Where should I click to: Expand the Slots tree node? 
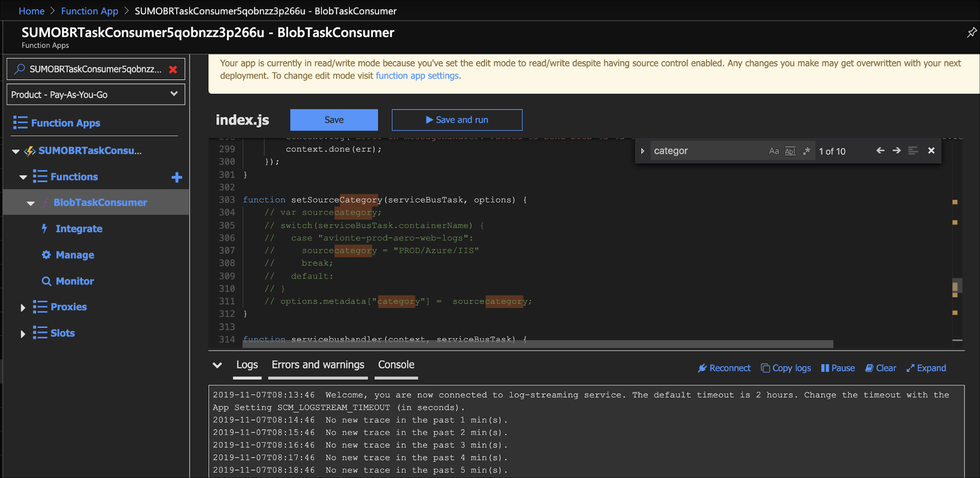pyautogui.click(x=23, y=334)
